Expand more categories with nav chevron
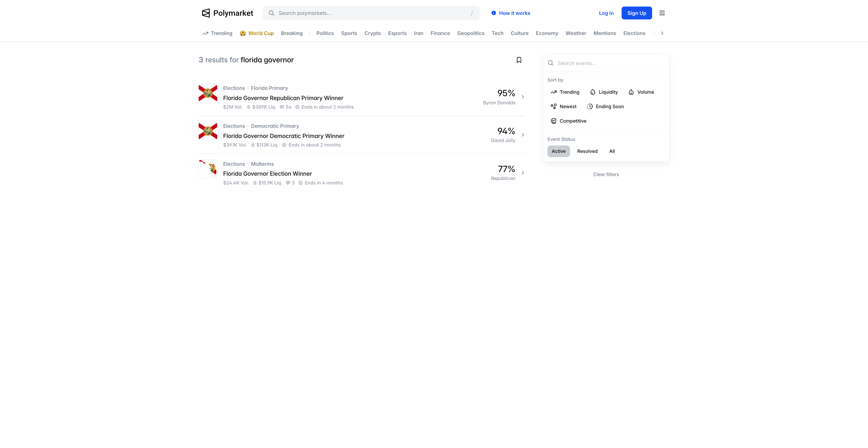 (662, 33)
